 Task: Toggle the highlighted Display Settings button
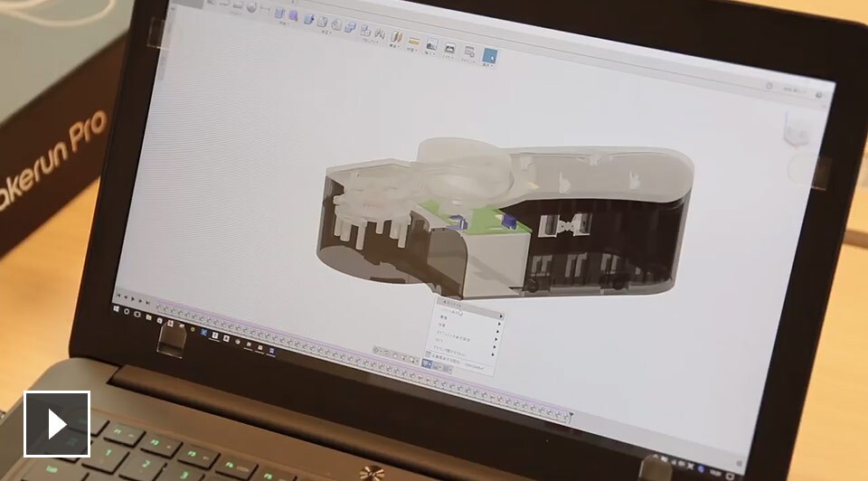click(426, 363)
